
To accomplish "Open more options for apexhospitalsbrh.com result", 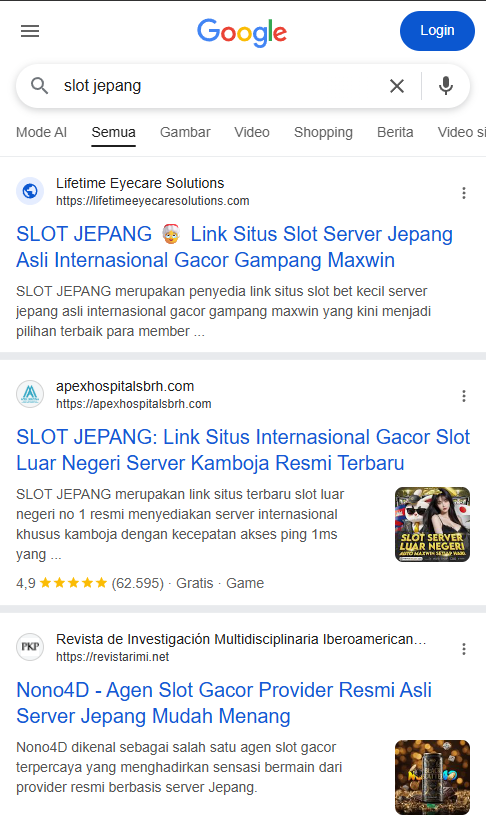I will click(x=464, y=396).
